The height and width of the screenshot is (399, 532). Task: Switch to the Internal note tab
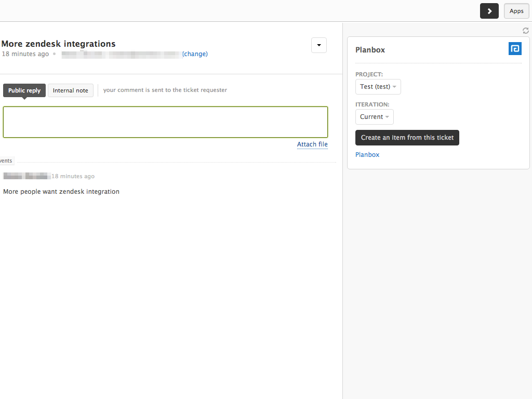pyautogui.click(x=71, y=90)
